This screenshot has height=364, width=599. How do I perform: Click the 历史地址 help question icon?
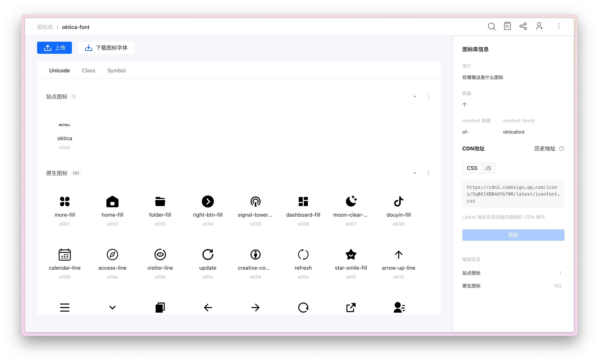click(562, 148)
